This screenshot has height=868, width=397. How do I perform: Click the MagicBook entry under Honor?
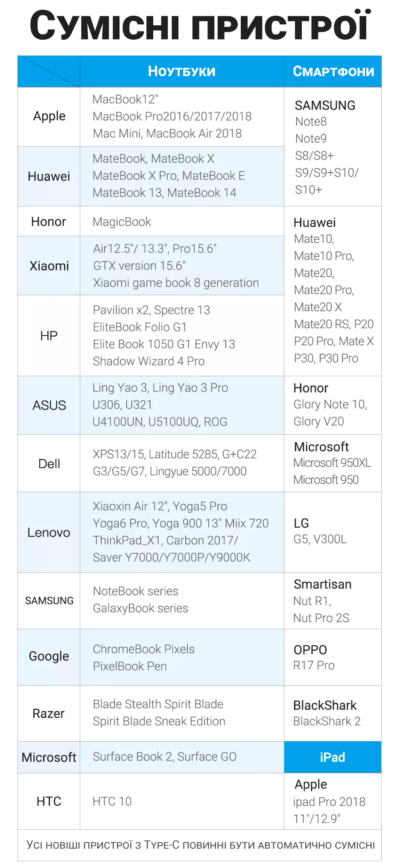click(122, 222)
